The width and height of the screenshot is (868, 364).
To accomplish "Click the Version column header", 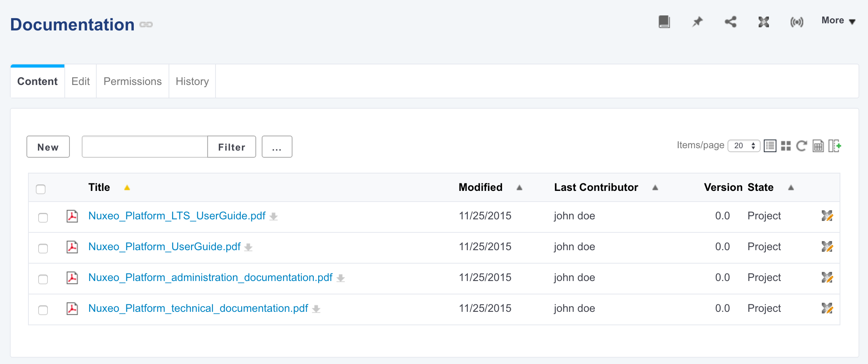I will (x=723, y=187).
